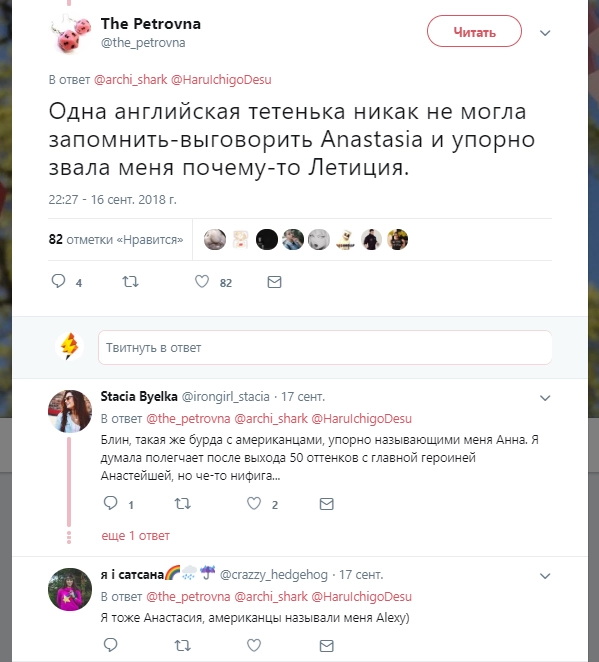Retweet crazzy_hedgehog's reply
This screenshot has height=662, width=599.
[x=183, y=646]
